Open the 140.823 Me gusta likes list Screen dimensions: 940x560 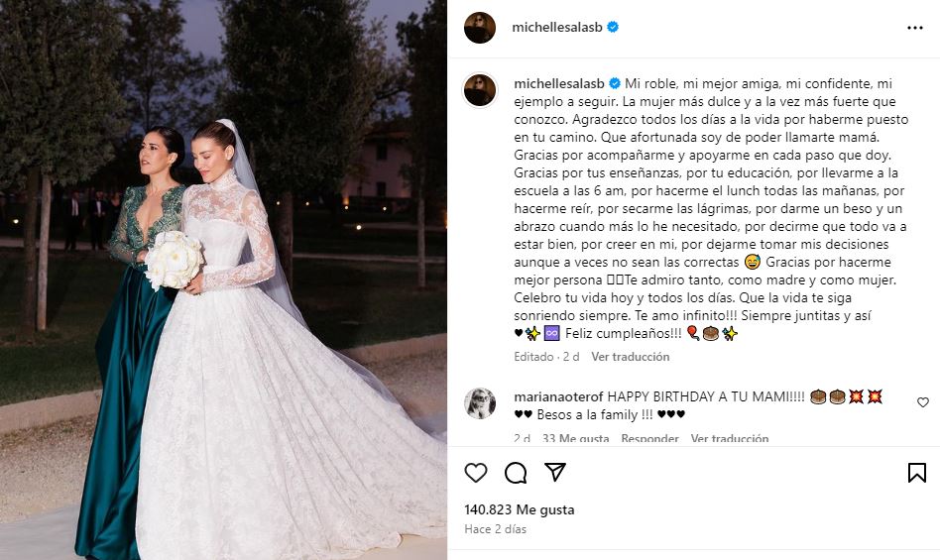pyautogui.click(x=520, y=509)
